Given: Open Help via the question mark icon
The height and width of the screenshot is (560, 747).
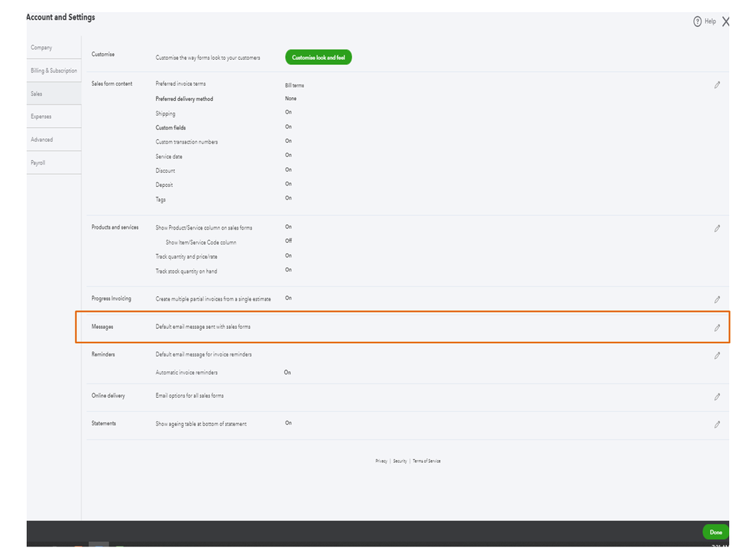Looking at the screenshot, I should click(x=698, y=22).
